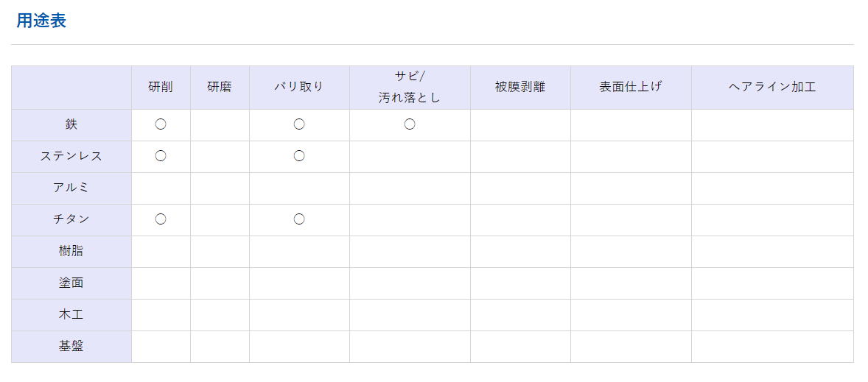868x382 pixels.
Task: Click the アルミ row label
Action: click(71, 188)
